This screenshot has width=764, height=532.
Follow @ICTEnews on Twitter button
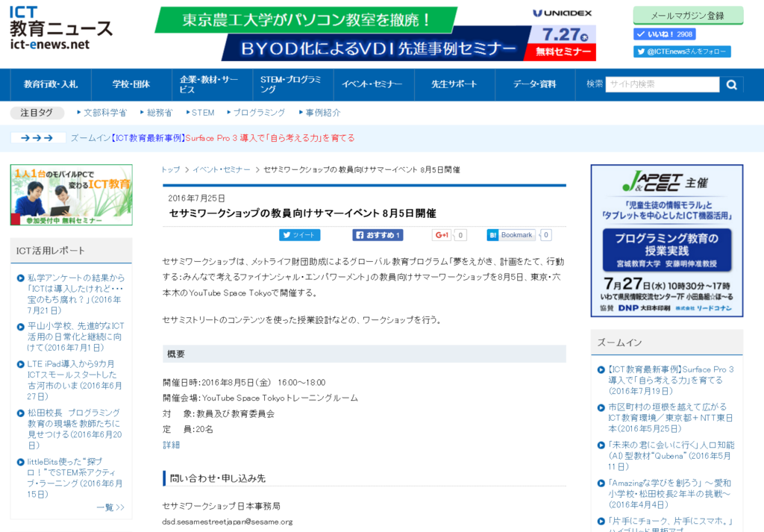coord(682,51)
